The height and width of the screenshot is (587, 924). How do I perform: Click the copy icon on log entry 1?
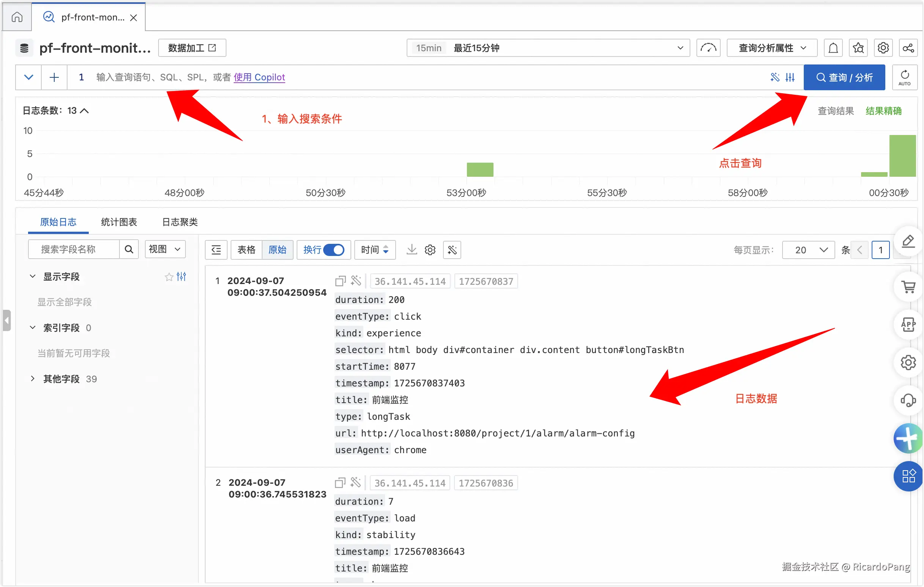click(340, 281)
